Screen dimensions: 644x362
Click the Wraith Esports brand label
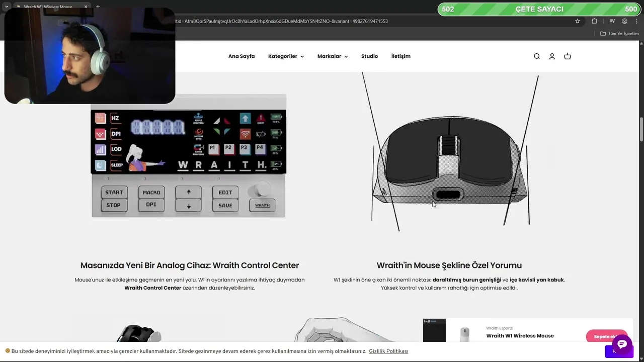point(499,328)
